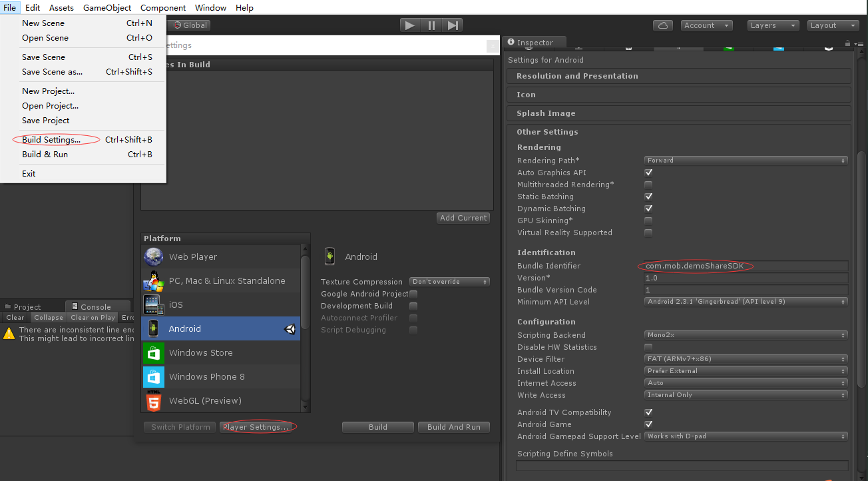Enable Disable HW Statistics checkbox
The image size is (868, 481).
648,347
